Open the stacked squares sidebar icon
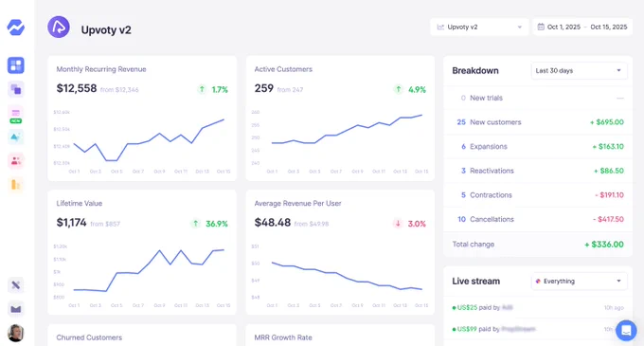 pyautogui.click(x=15, y=89)
